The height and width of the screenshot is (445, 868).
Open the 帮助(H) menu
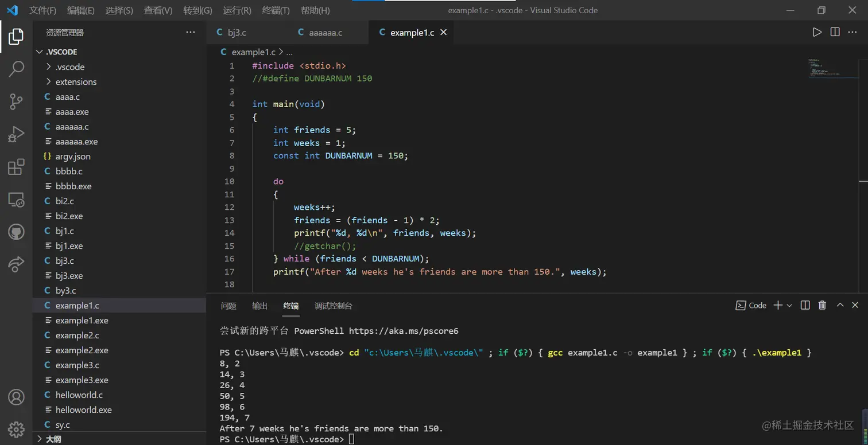click(315, 10)
